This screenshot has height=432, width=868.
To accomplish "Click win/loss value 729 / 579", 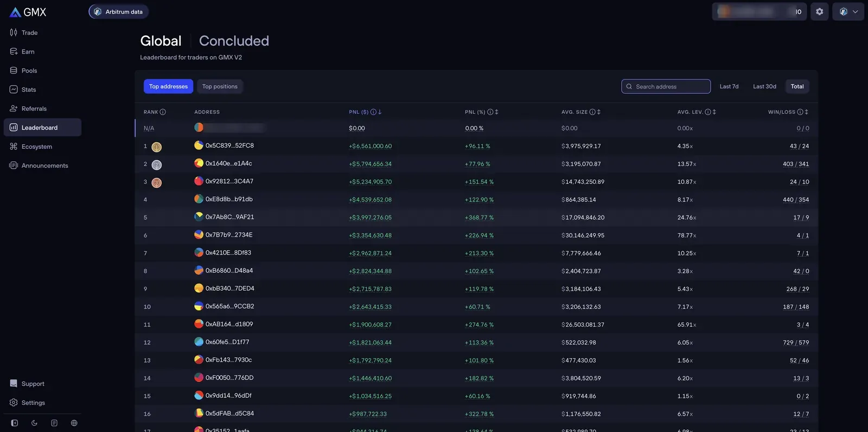I will coord(796,342).
